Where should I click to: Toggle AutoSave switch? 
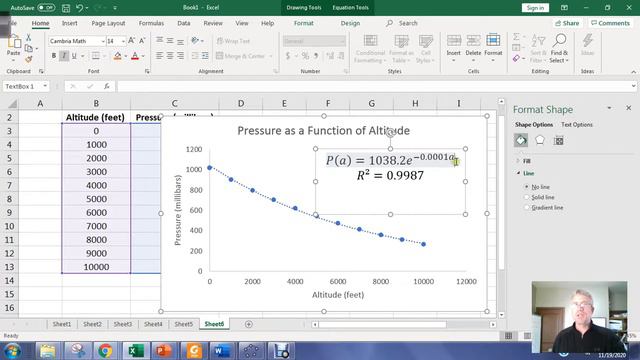46,8
